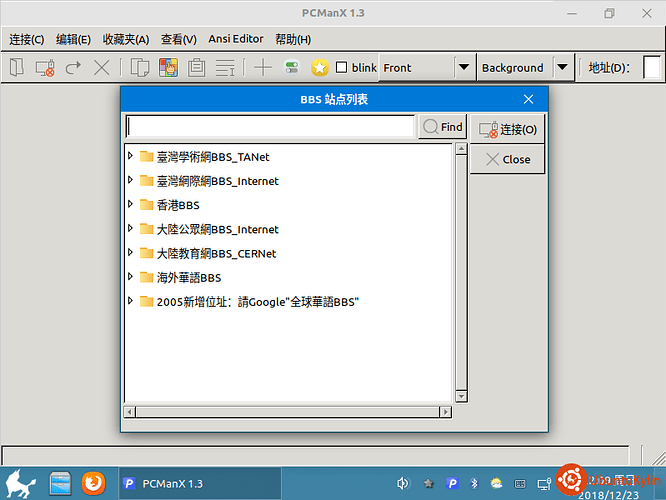666x500 pixels.
Task: Click the Front dropdown arrow
Action: click(464, 68)
